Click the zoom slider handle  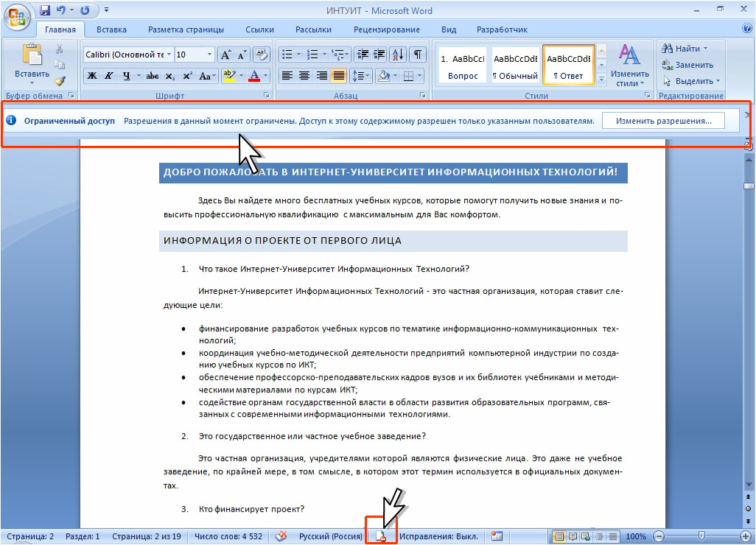point(701,536)
